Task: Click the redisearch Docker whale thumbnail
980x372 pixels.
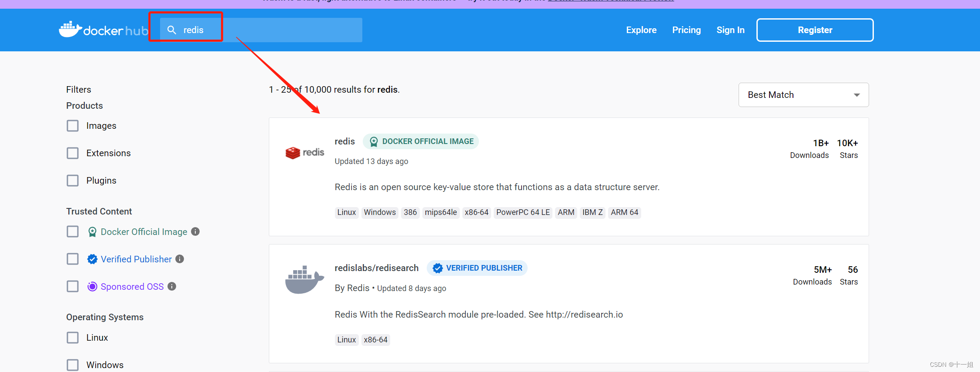Action: pyautogui.click(x=304, y=279)
